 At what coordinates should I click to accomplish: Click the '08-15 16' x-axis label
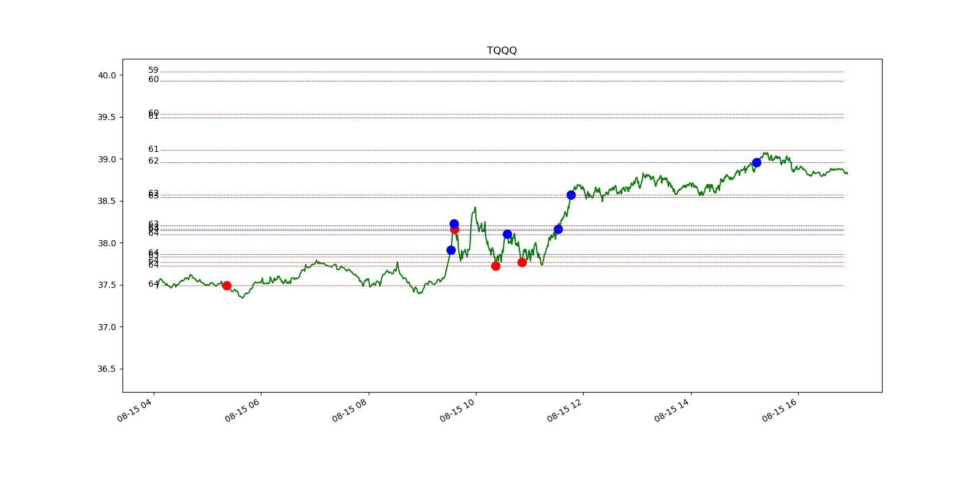pos(779,410)
